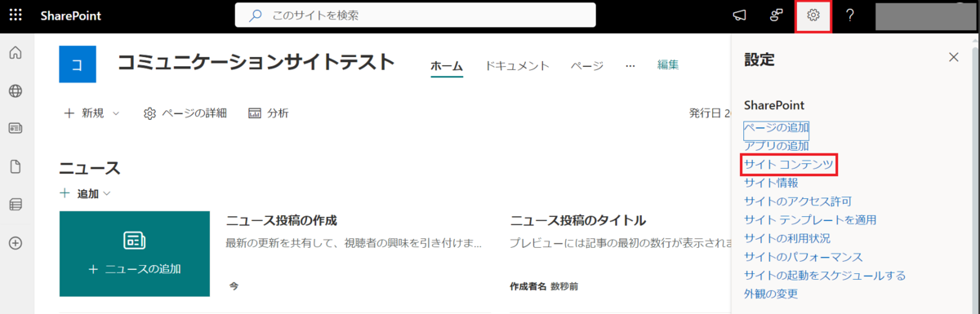
Task: Click the ニュース heading
Action: click(x=90, y=168)
